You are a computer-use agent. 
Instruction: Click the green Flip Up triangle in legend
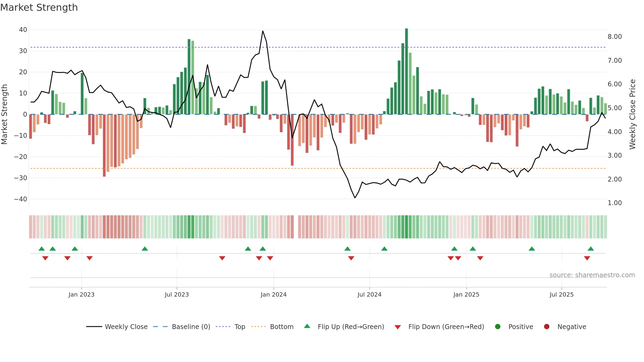pos(307,326)
